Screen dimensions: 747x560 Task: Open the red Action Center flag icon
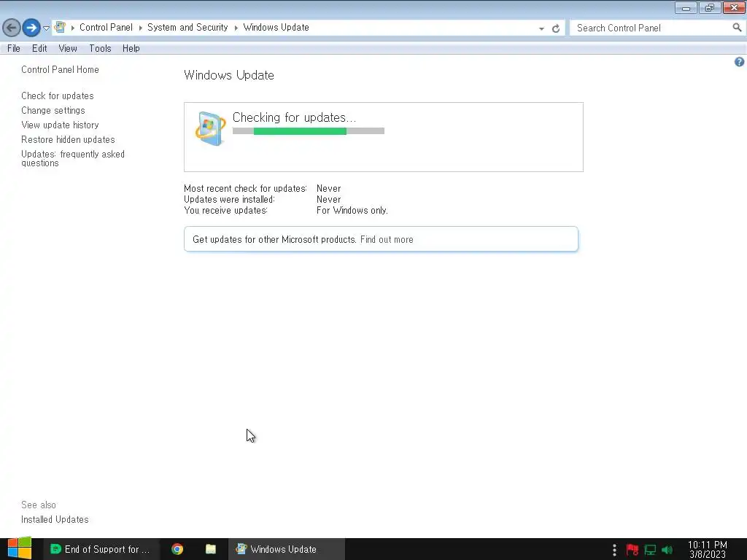[x=632, y=550]
